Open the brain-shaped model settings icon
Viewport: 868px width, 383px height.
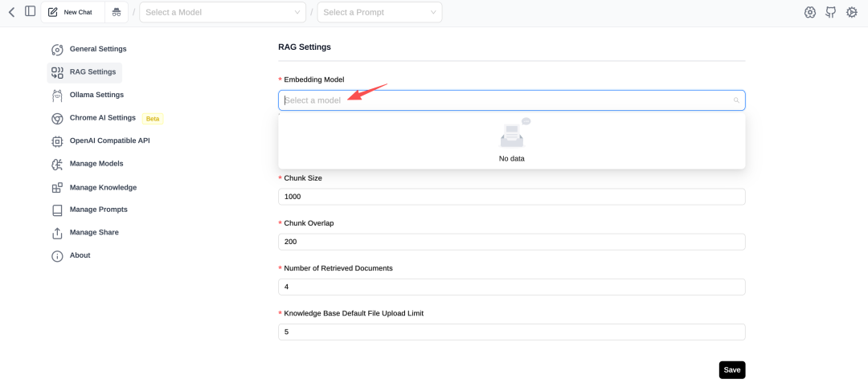pos(810,12)
